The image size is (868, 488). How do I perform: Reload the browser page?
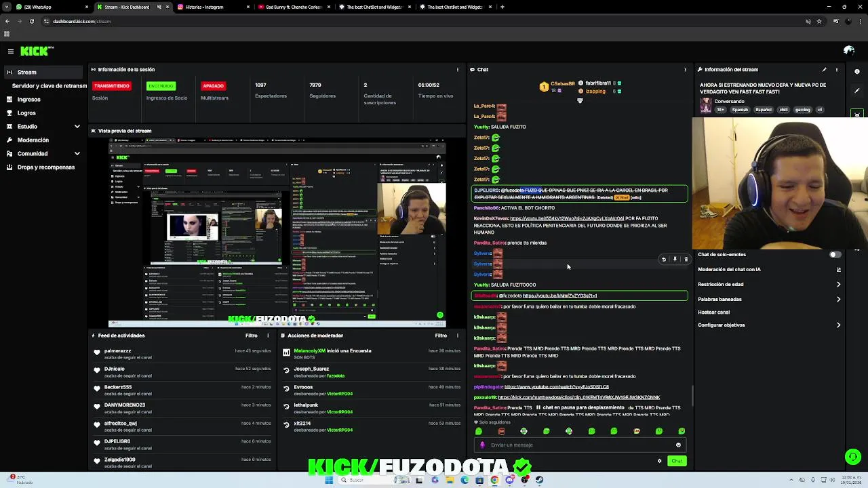[x=31, y=21]
